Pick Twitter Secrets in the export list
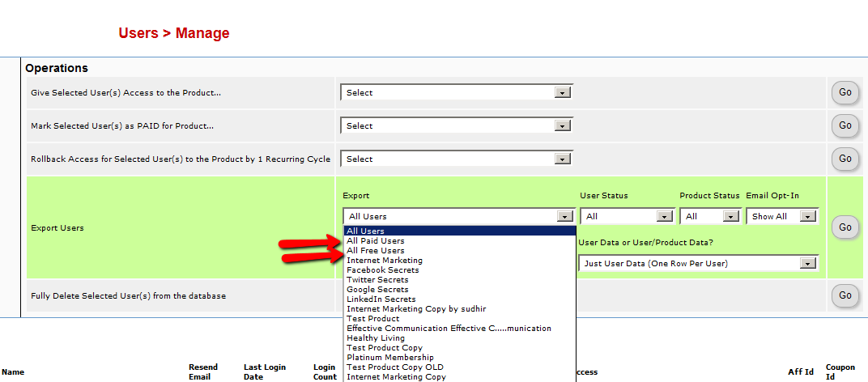The height and width of the screenshot is (382, 868). pos(377,280)
